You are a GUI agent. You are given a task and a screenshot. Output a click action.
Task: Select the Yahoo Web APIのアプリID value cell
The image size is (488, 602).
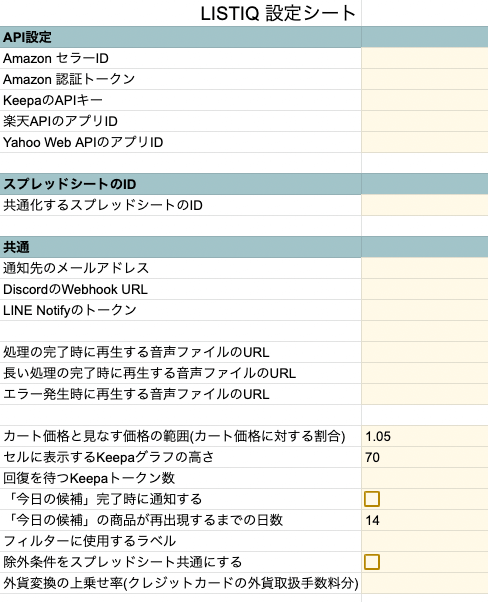click(425, 142)
